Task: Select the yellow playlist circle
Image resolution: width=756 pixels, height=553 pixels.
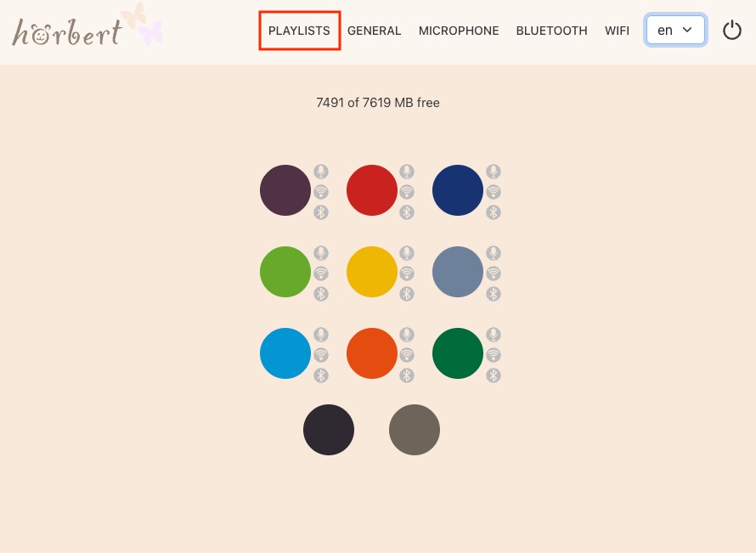Action: (372, 272)
